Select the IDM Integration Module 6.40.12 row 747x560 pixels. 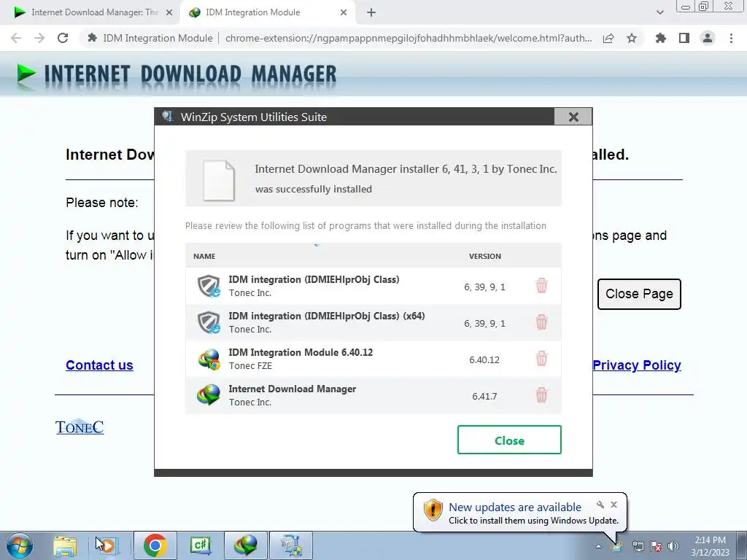[x=373, y=359]
